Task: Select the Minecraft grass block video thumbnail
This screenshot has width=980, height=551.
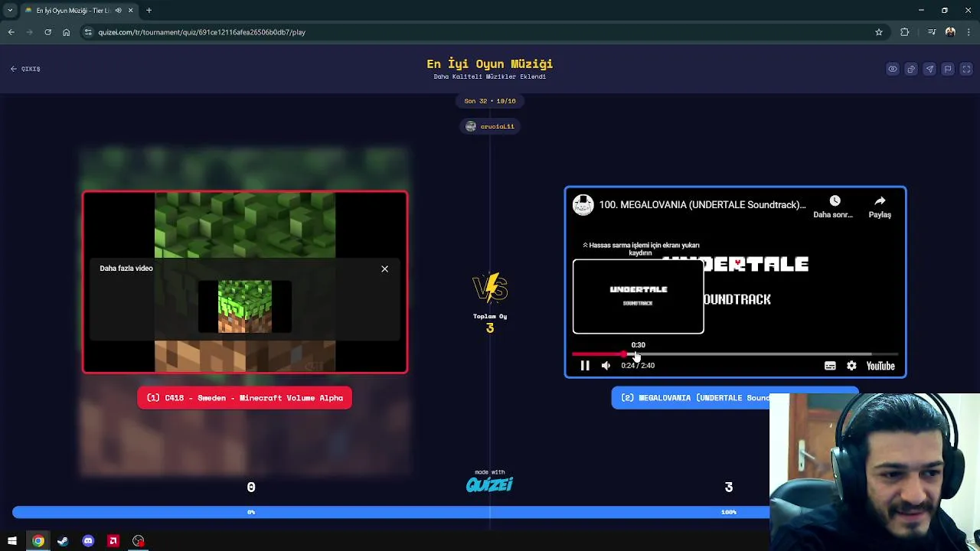Action: coord(245,307)
